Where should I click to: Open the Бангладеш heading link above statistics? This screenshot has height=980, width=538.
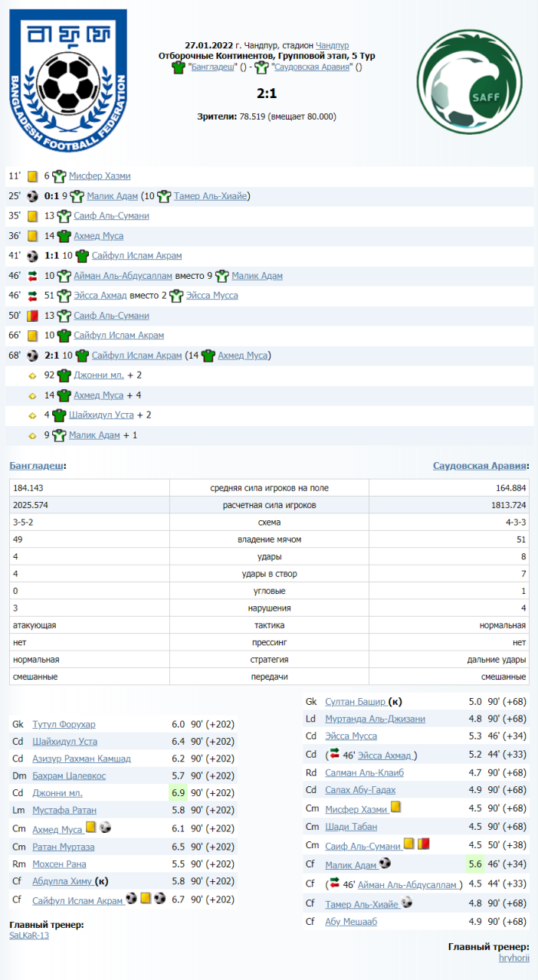click(37, 465)
